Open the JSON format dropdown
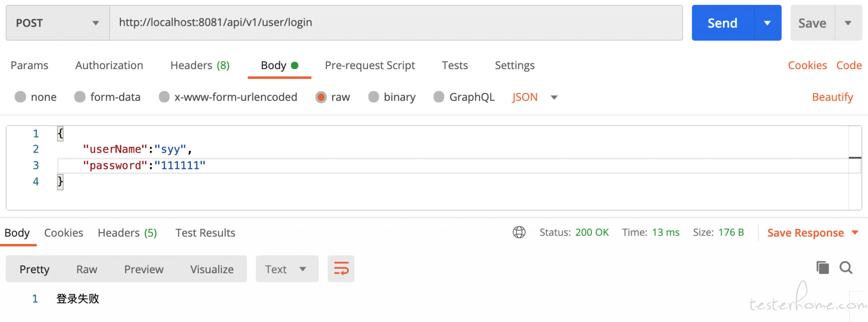868x322 pixels. coord(535,97)
